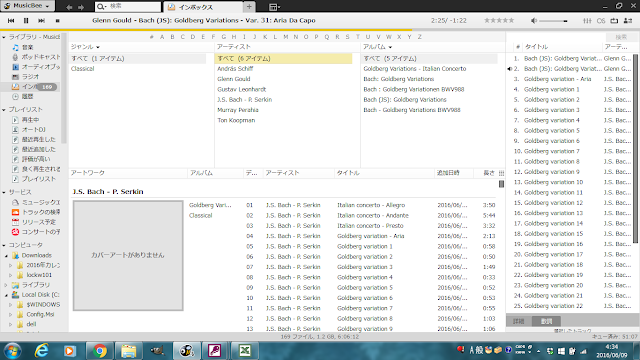Open SoundCloud トラックの検索 service
The height and width of the screenshot is (360, 640).
36,212
